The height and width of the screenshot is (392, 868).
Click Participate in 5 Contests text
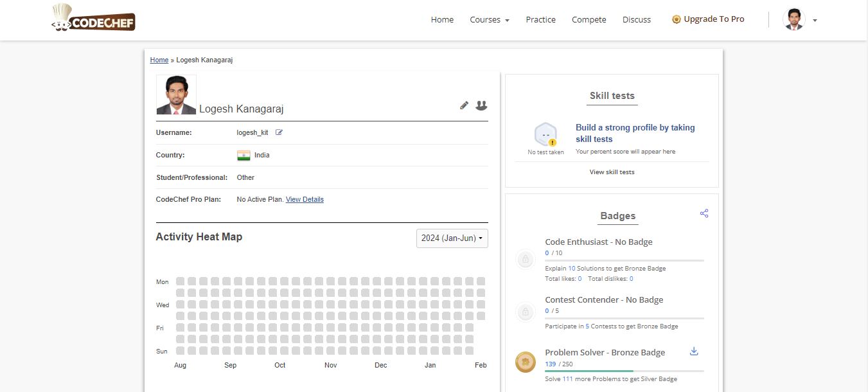pyautogui.click(x=612, y=326)
